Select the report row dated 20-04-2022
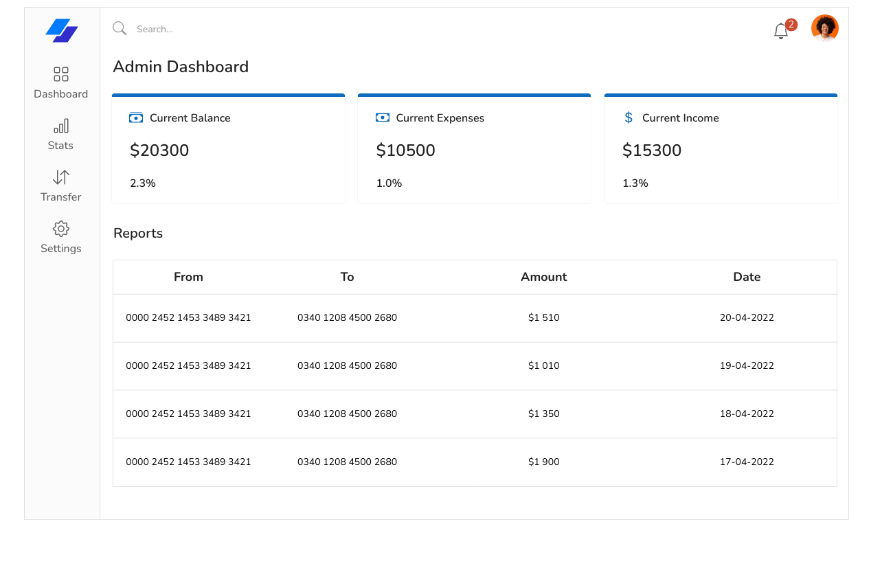 pos(474,317)
